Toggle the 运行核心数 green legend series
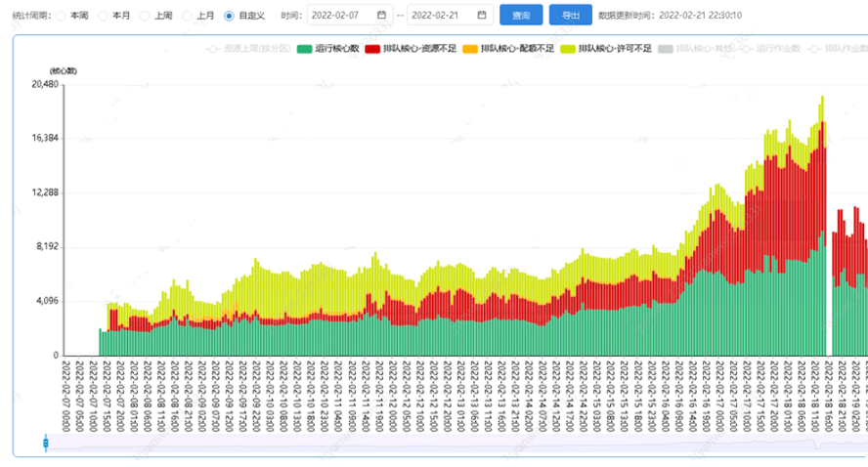The height and width of the screenshot is (467, 868). click(328, 48)
